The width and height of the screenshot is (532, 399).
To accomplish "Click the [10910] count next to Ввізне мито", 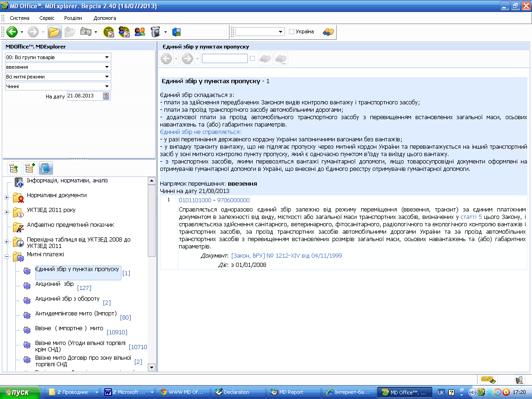I will (x=117, y=332).
